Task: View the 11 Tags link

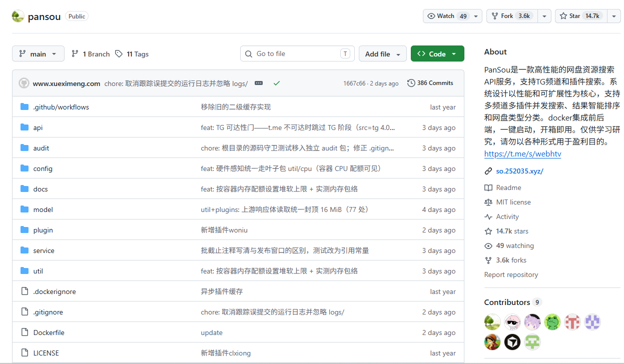Action: click(x=132, y=54)
